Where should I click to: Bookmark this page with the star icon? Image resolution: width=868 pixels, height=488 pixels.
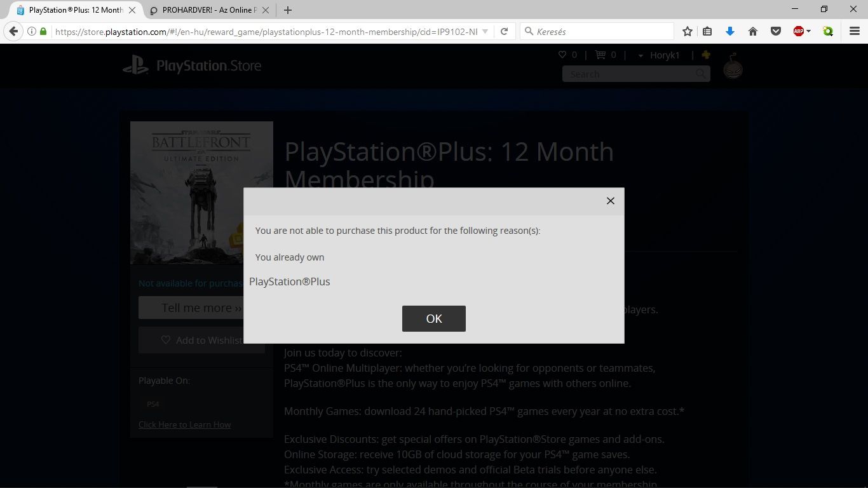pyautogui.click(x=688, y=31)
